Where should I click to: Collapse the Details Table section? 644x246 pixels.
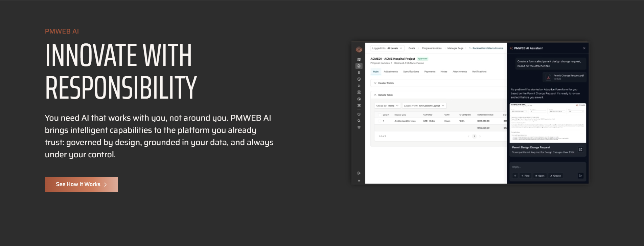point(375,95)
